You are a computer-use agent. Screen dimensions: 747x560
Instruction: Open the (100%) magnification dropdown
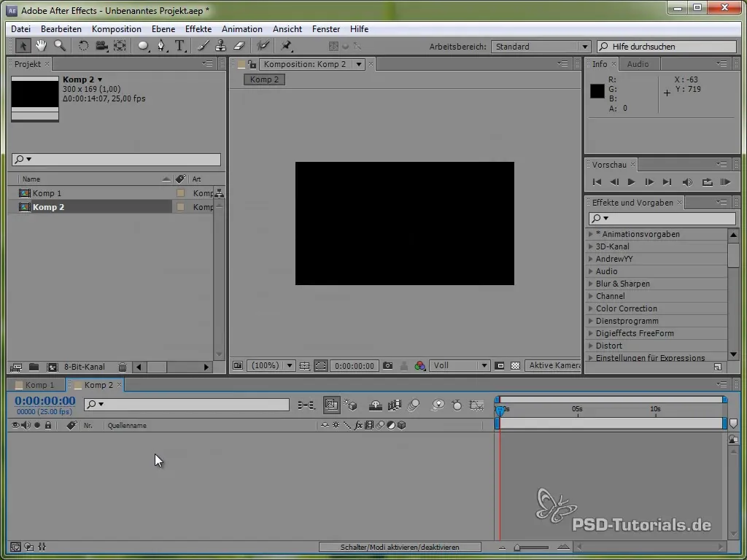(271, 366)
